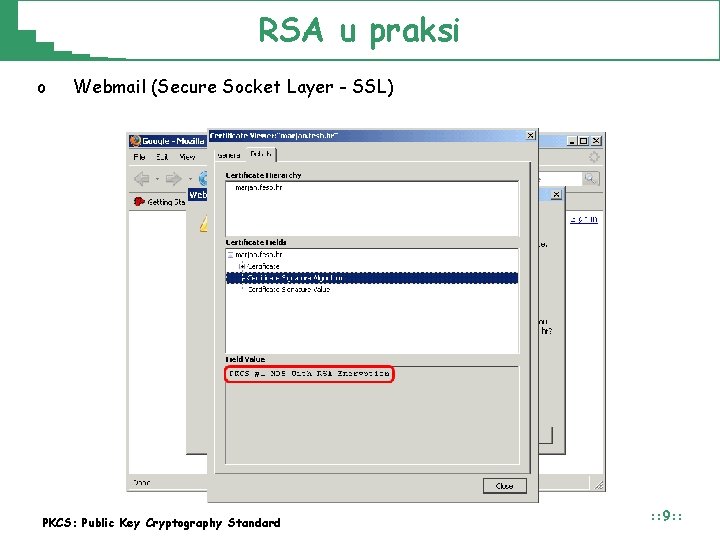
Task: Click the search magnifier icon in the toolbar
Action: 591,178
